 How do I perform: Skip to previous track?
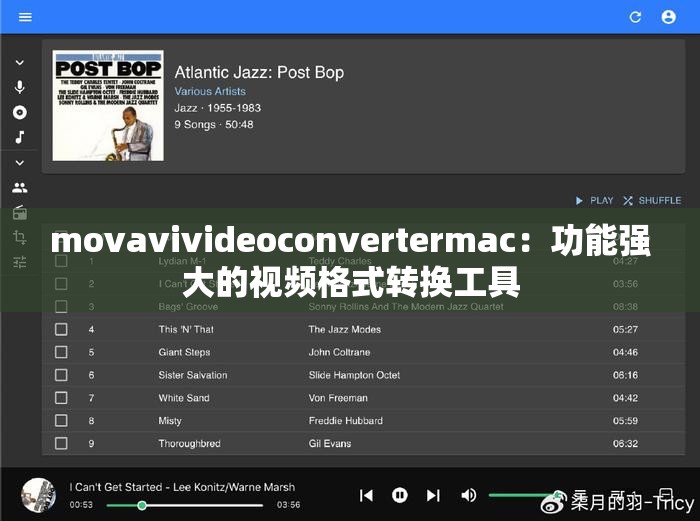[x=366, y=496]
